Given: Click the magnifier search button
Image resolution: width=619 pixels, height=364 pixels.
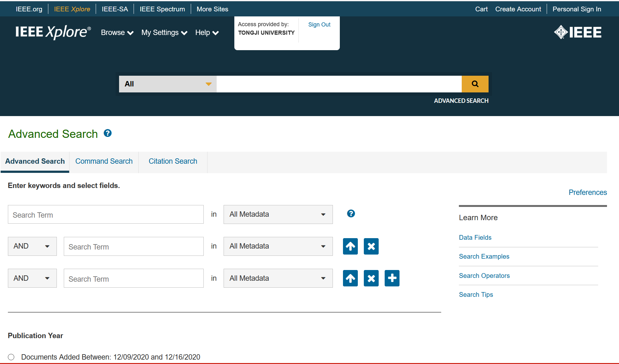Looking at the screenshot, I should pos(475,84).
